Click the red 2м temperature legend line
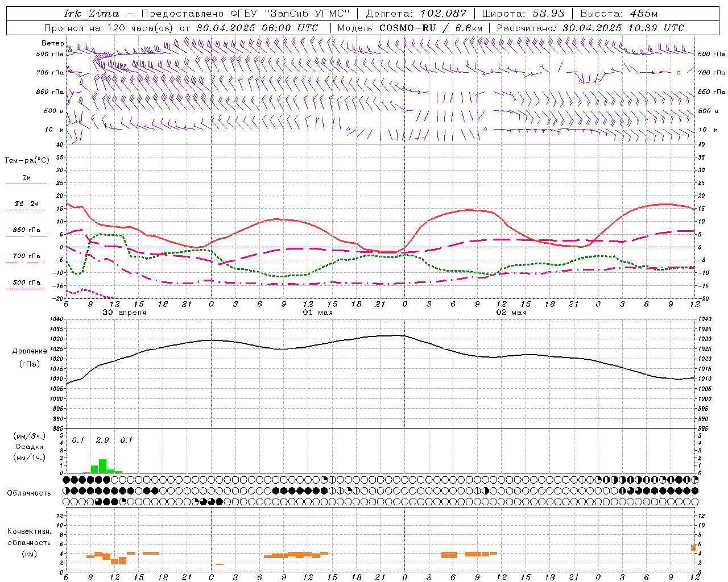The image size is (728, 582). tap(26, 184)
